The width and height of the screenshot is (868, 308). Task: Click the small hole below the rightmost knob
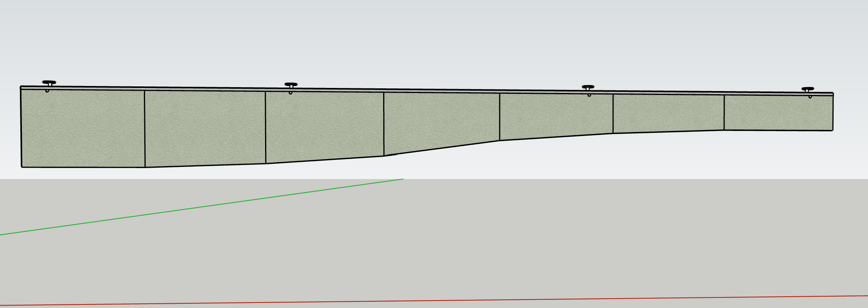[810, 97]
